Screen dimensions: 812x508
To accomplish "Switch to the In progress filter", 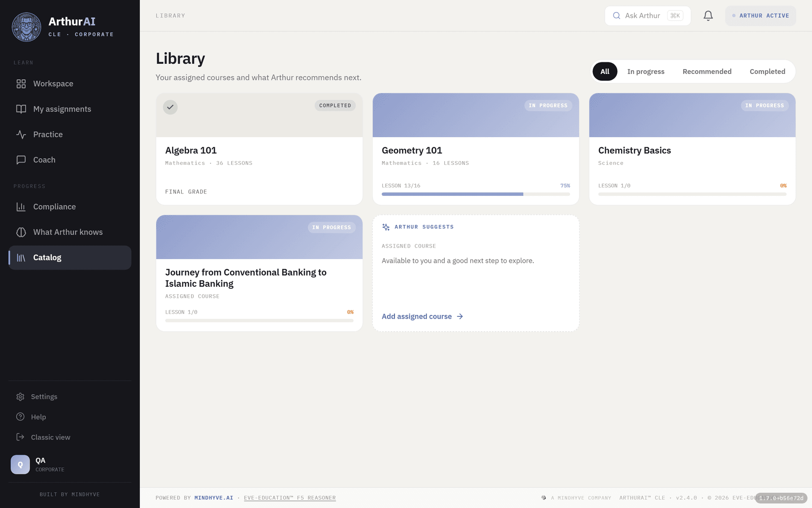I will tap(646, 72).
